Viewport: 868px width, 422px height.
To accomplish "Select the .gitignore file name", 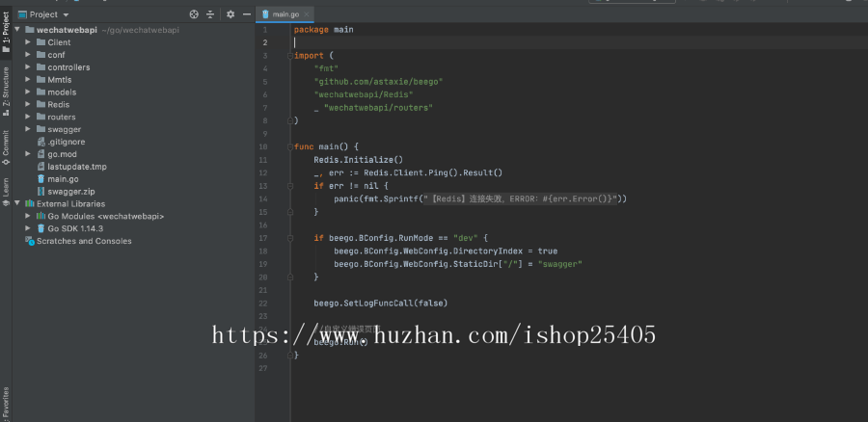I will (67, 142).
